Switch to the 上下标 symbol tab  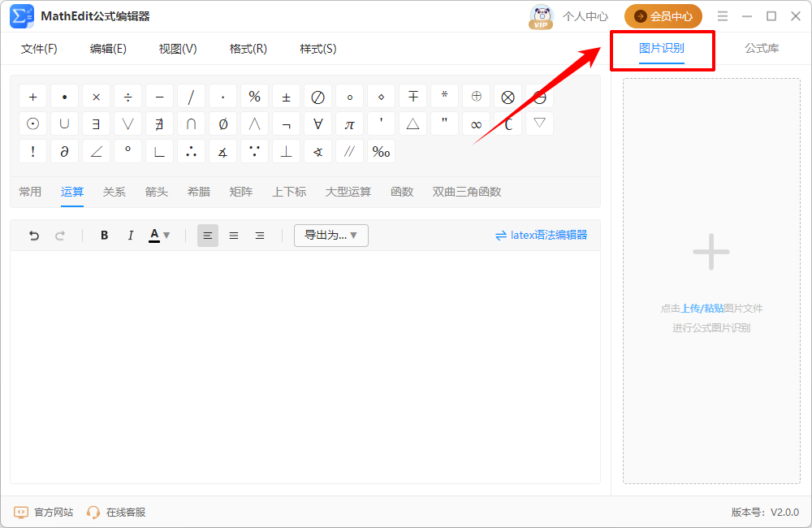pyautogui.click(x=290, y=192)
